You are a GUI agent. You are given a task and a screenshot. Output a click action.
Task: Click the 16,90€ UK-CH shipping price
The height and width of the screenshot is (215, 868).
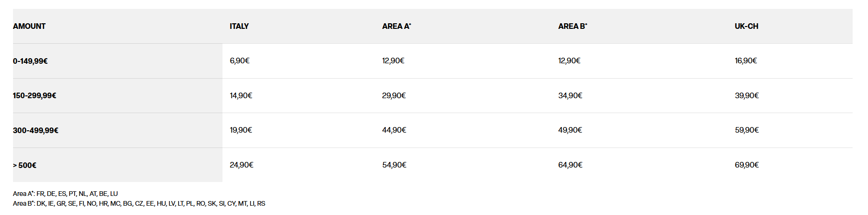click(746, 60)
